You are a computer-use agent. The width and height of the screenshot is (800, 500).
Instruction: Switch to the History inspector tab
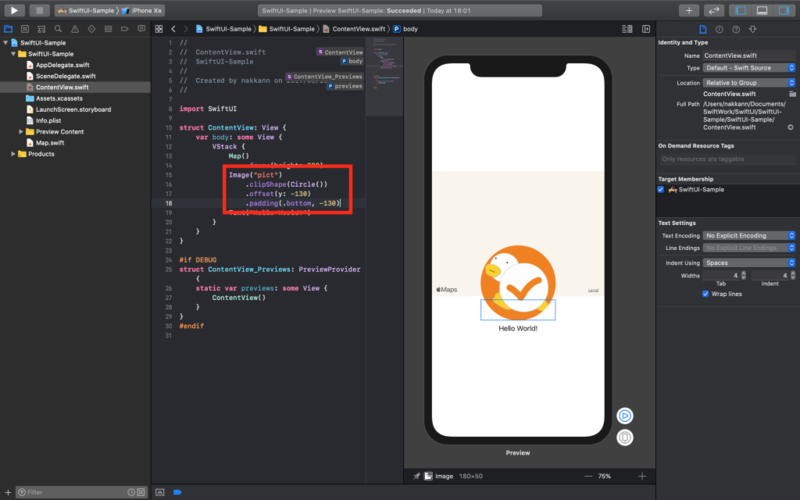[x=719, y=30]
